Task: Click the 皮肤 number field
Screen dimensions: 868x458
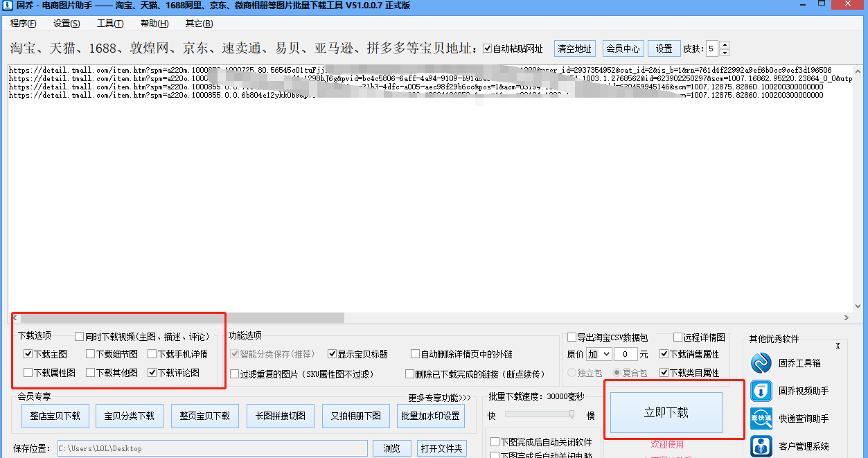Action: tap(712, 49)
